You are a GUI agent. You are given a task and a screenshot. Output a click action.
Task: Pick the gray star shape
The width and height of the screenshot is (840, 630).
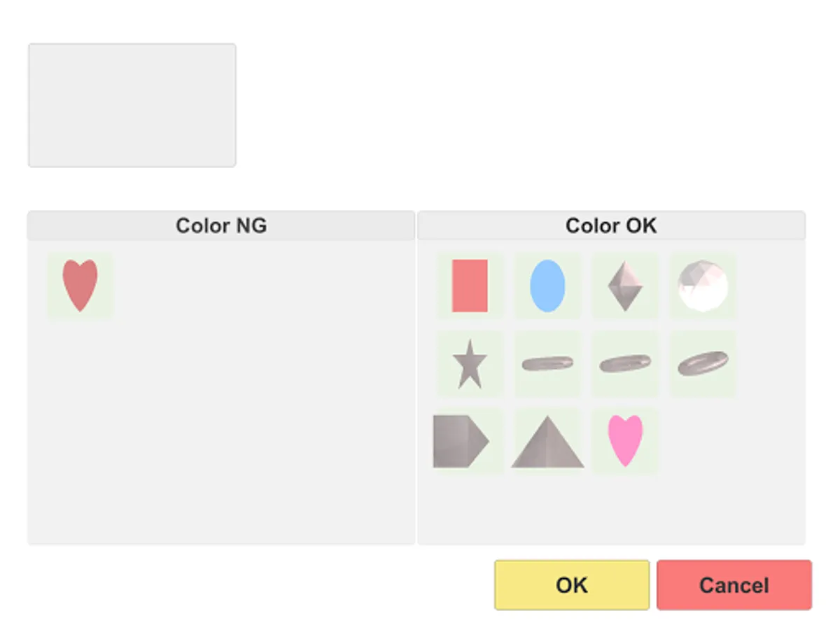pyautogui.click(x=470, y=364)
